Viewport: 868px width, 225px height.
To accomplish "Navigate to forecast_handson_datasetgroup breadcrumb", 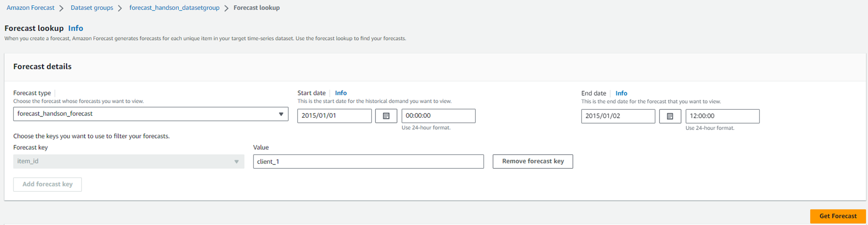I will [174, 8].
